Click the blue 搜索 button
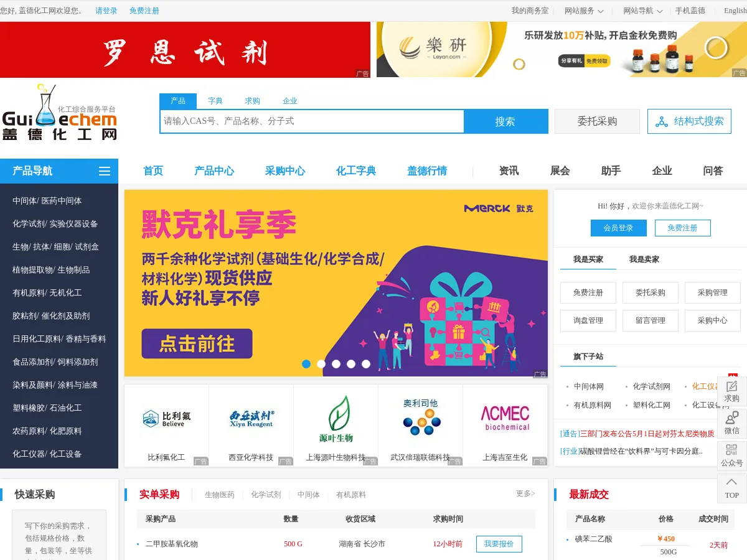This screenshot has height=560, width=747. [505, 121]
